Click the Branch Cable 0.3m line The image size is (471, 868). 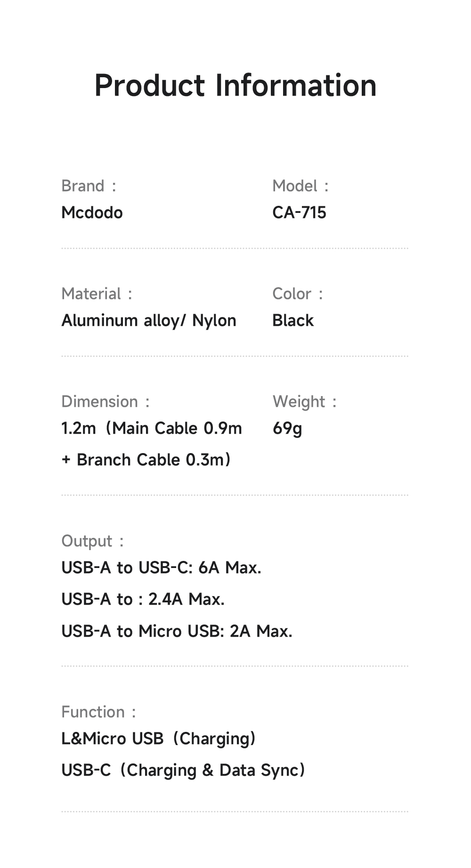[x=146, y=460]
